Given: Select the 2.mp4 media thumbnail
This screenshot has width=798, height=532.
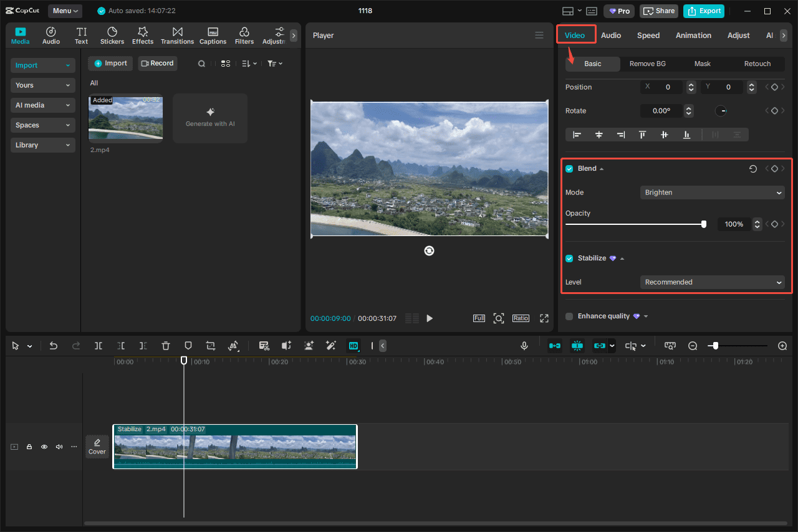Looking at the screenshot, I should point(125,118).
